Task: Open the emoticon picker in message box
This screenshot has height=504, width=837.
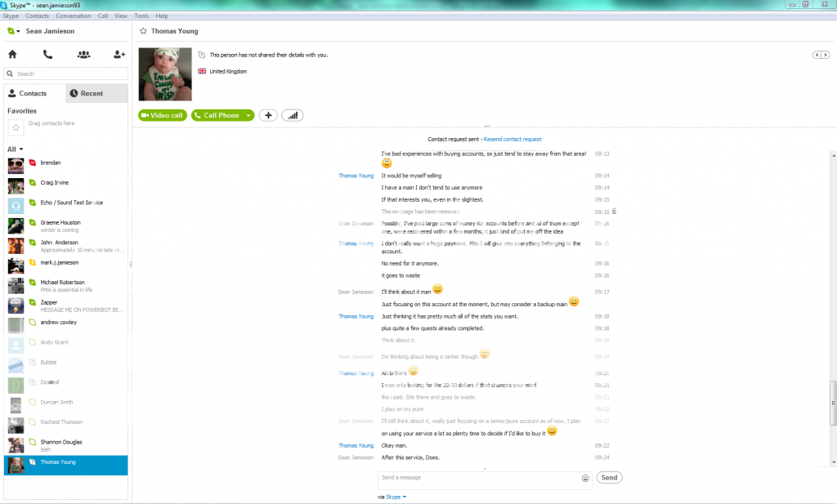Action: coord(585,478)
